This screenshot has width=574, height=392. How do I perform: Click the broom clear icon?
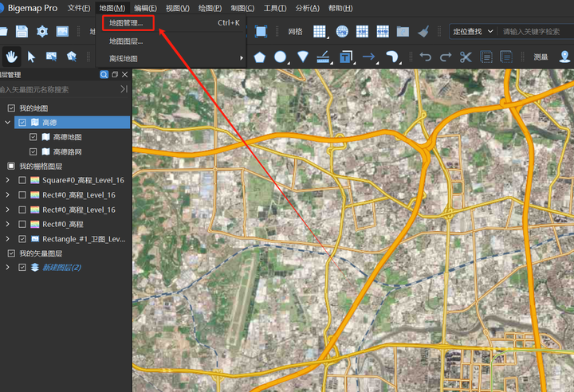pyautogui.click(x=423, y=32)
